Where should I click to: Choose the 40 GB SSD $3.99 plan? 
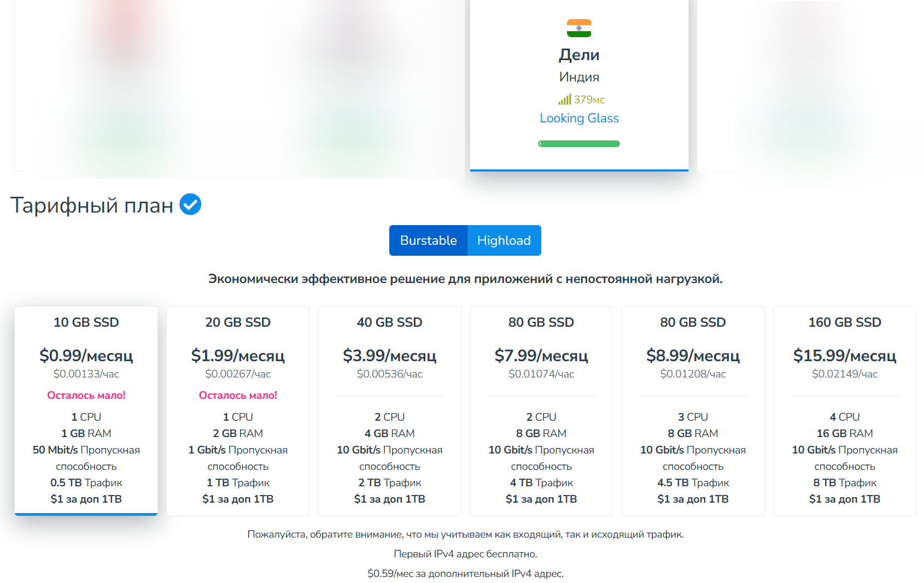pos(389,411)
